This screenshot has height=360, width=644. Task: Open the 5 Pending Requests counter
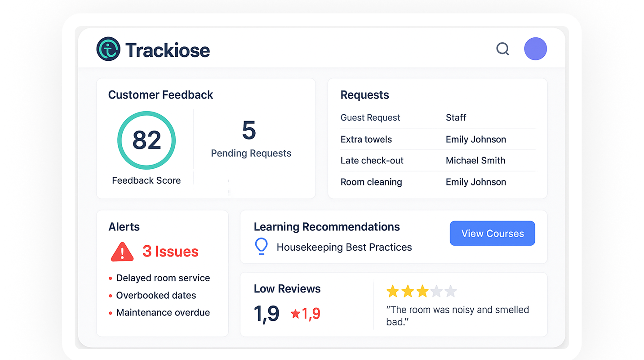[251, 139]
